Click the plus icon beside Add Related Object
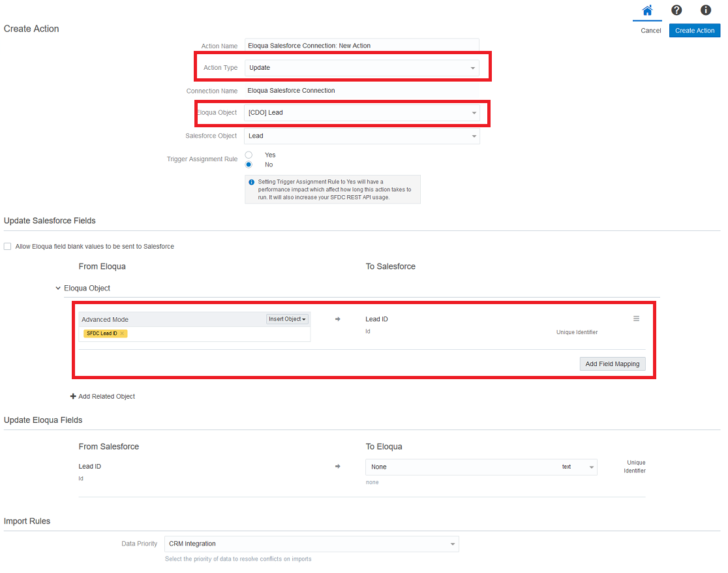 pos(73,396)
